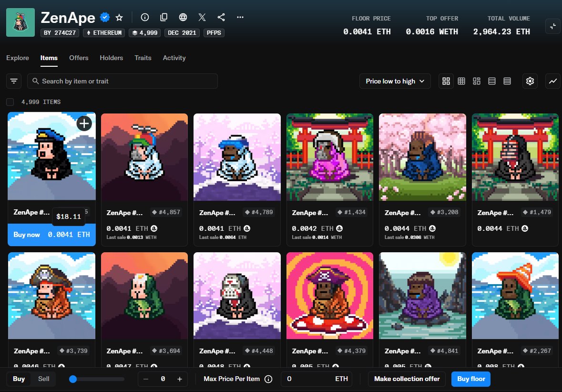
Task: Open the more options ellipsis menu
Action: [x=240, y=17]
